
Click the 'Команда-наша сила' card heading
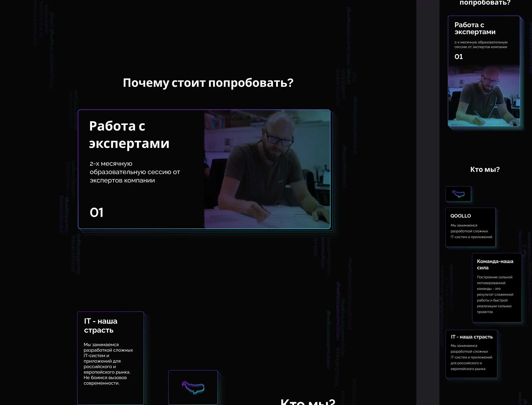495,264
